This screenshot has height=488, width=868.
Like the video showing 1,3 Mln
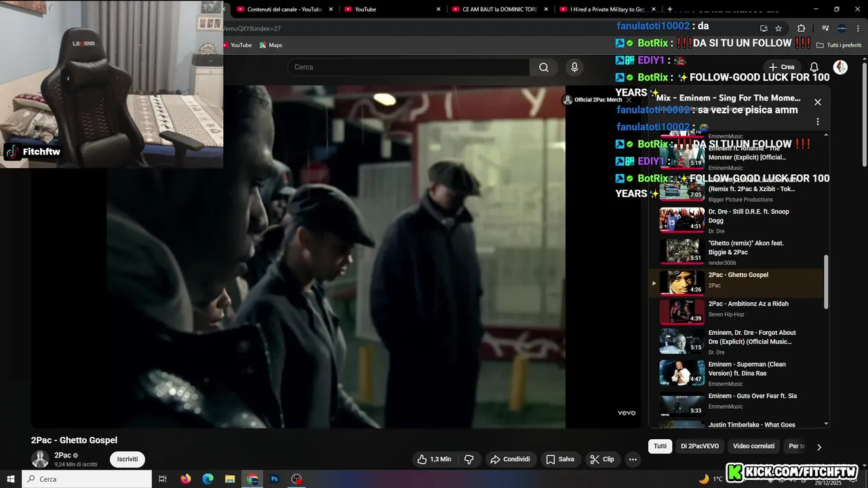(x=434, y=459)
